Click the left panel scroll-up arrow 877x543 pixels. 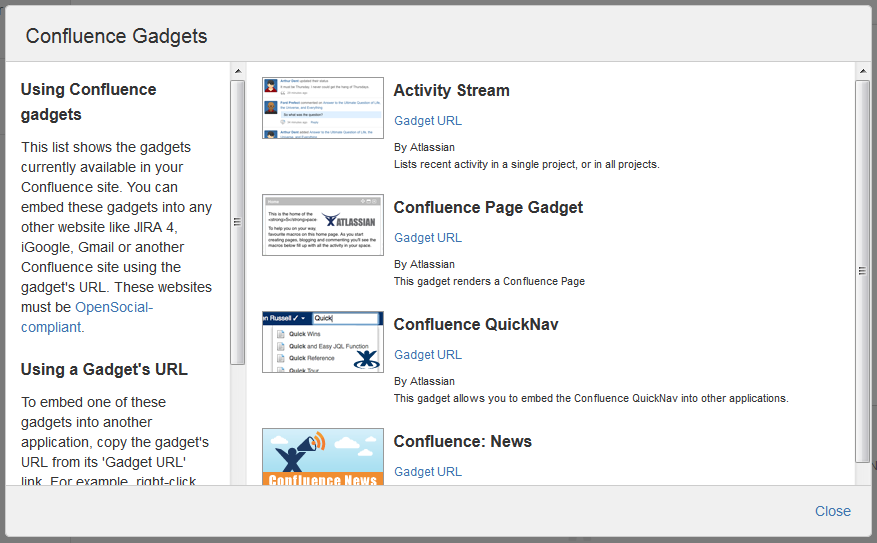coord(238,71)
